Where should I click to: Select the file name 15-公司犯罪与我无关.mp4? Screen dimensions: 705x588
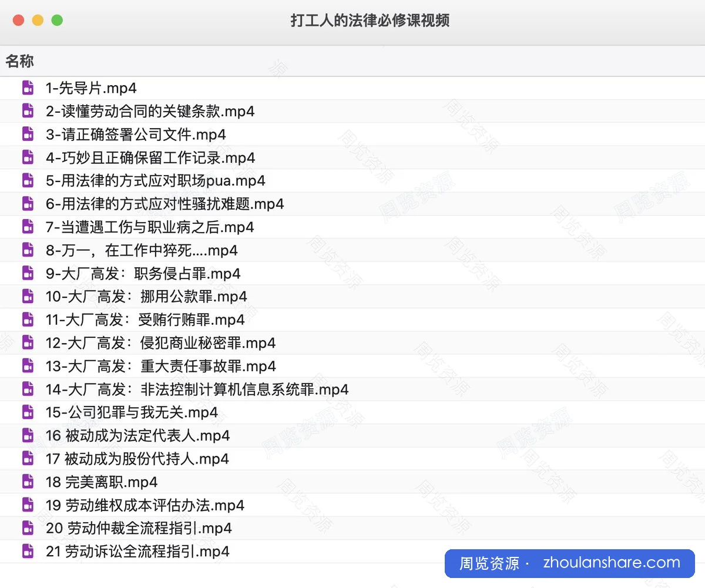(x=132, y=412)
